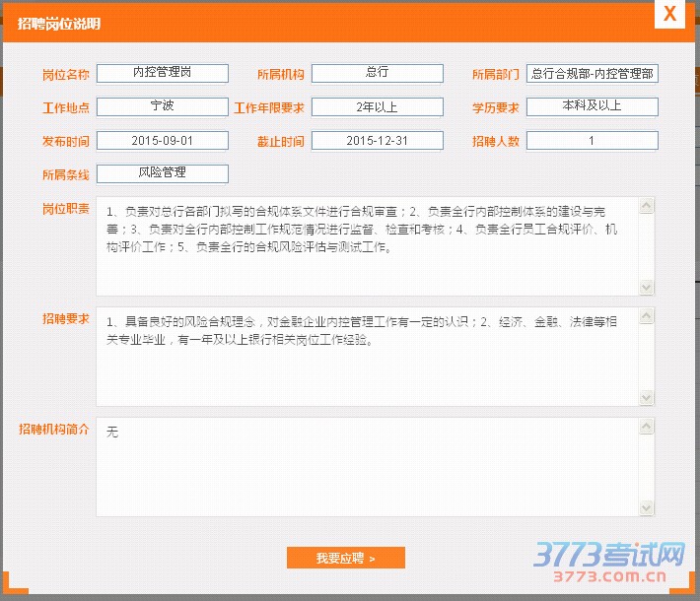The width and height of the screenshot is (700, 601).
Task: Select the 岗位名称 field showing 内控管理岗
Action: click(x=163, y=74)
